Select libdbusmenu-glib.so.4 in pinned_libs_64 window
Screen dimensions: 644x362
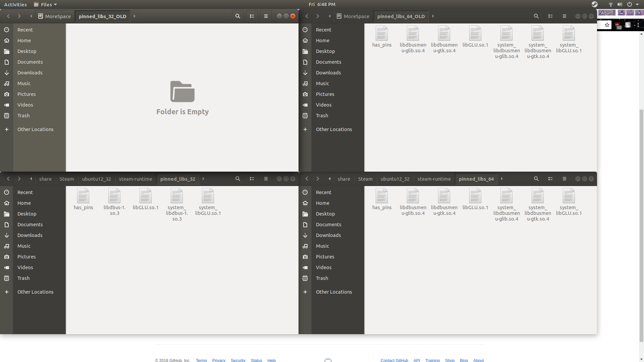[x=413, y=202]
